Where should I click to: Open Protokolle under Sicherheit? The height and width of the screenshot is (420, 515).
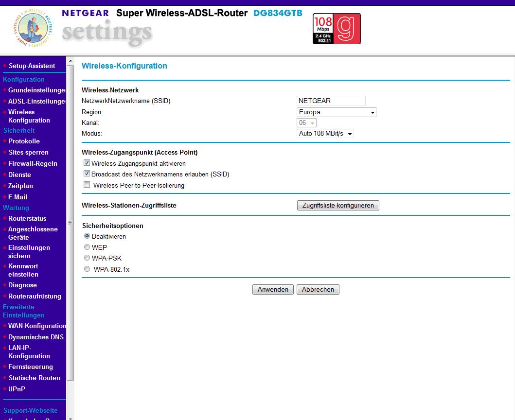tap(24, 141)
